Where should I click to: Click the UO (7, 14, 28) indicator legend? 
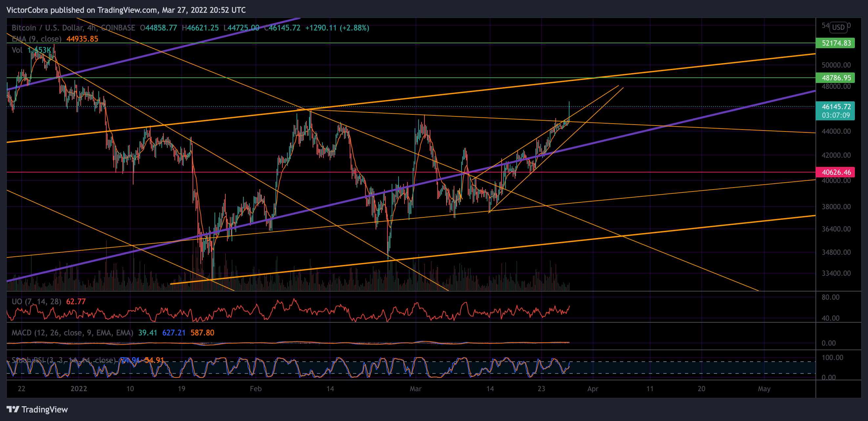click(36, 301)
